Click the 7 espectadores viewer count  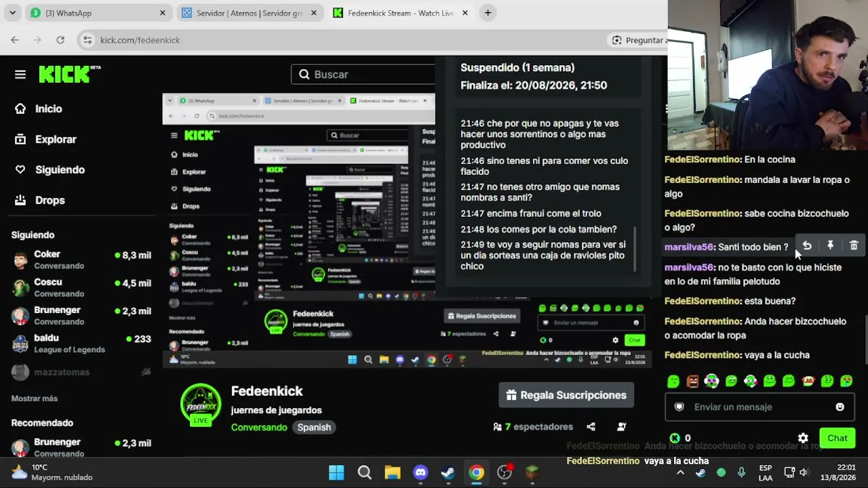(534, 426)
